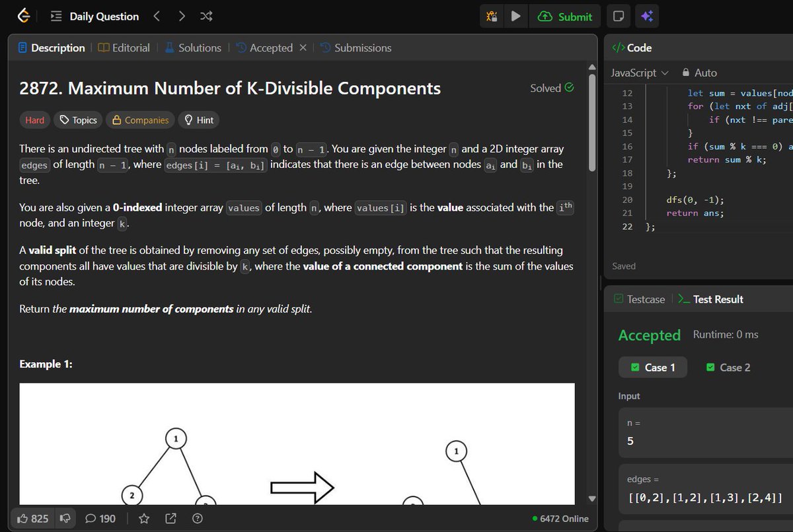Select the Case 2 result

[x=728, y=367]
